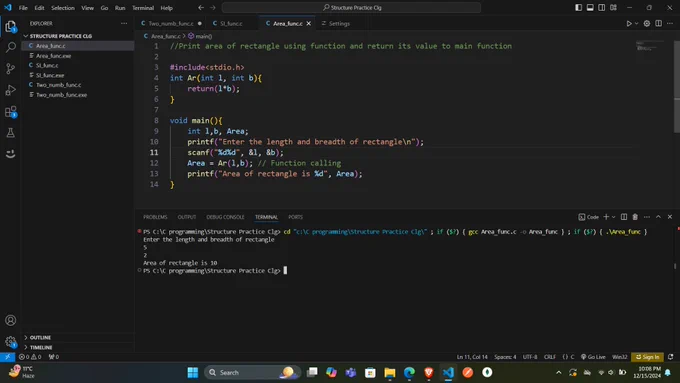Open the Search view in activity bar
Screen dimensions: 680x383
pos(10,47)
